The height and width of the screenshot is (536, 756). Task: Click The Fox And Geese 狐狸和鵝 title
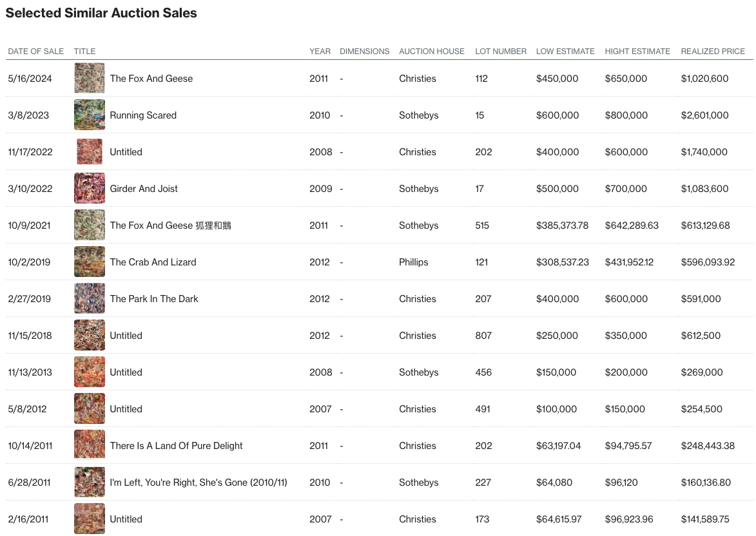tap(170, 225)
